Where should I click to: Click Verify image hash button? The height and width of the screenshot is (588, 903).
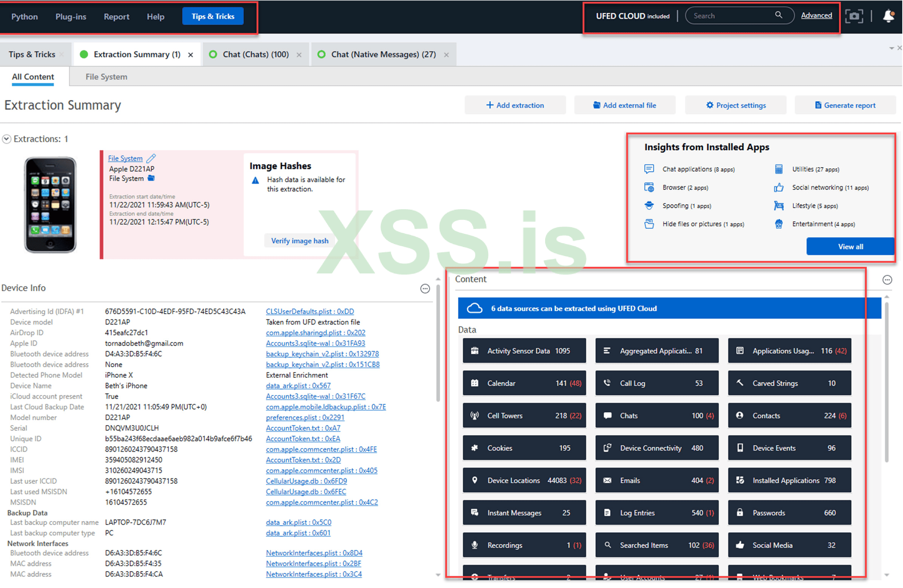pyautogui.click(x=299, y=241)
